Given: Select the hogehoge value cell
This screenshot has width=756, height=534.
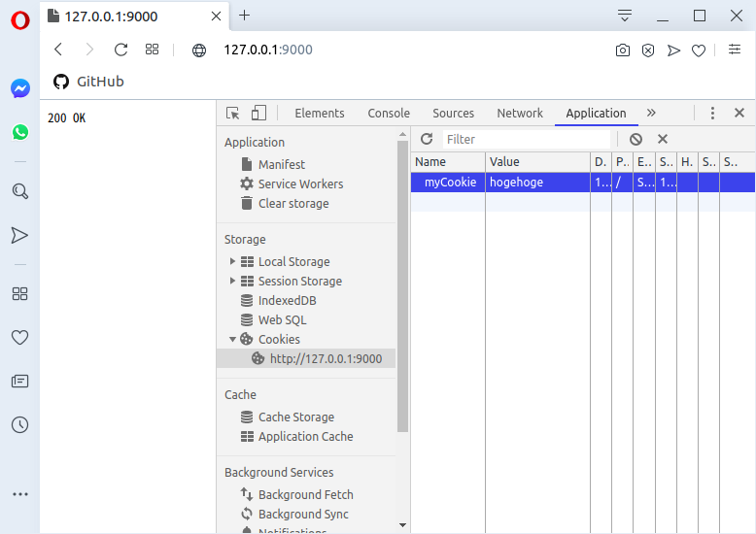Looking at the screenshot, I should tap(538, 183).
